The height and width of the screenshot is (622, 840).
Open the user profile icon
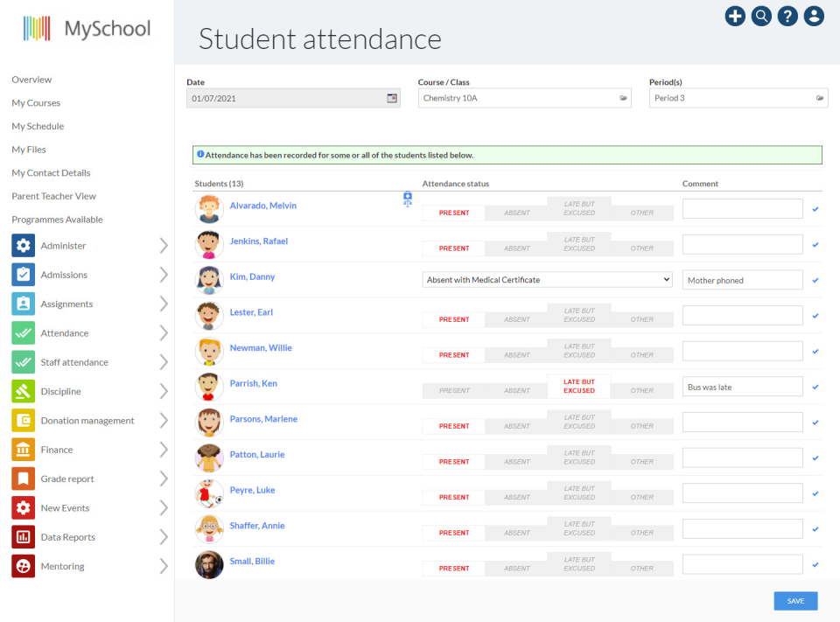pyautogui.click(x=814, y=16)
